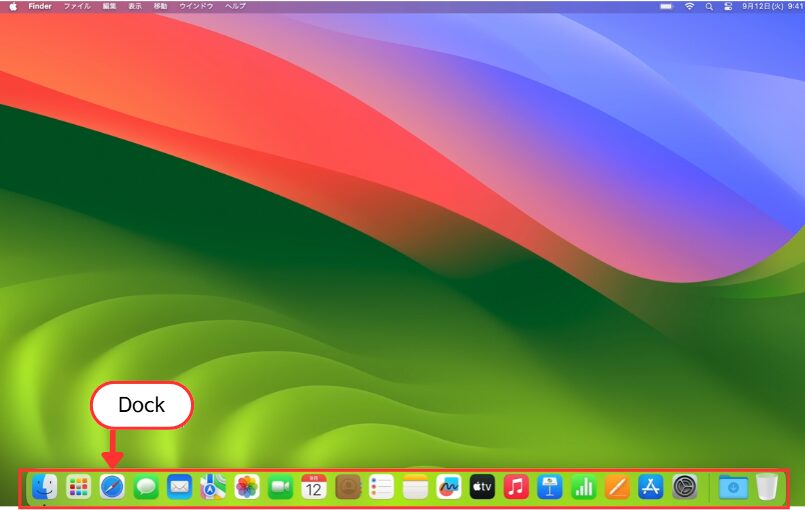Start FaceTime from the Dock

coord(280,487)
